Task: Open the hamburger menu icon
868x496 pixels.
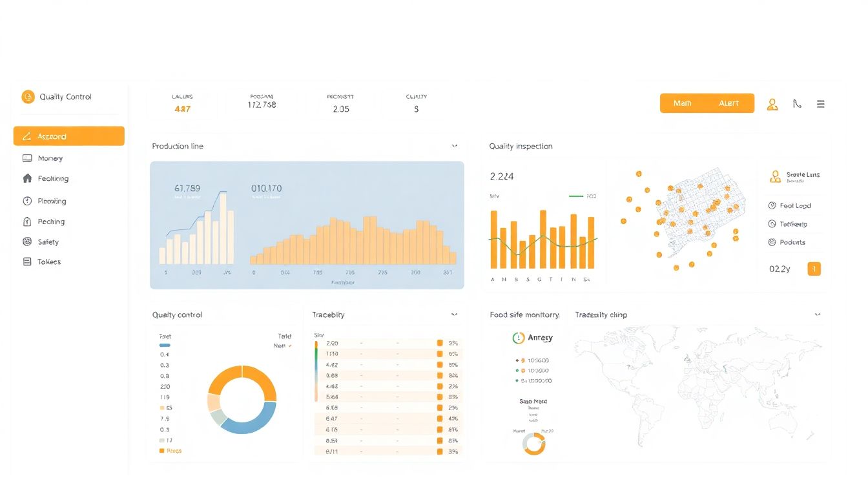Action: [x=821, y=104]
